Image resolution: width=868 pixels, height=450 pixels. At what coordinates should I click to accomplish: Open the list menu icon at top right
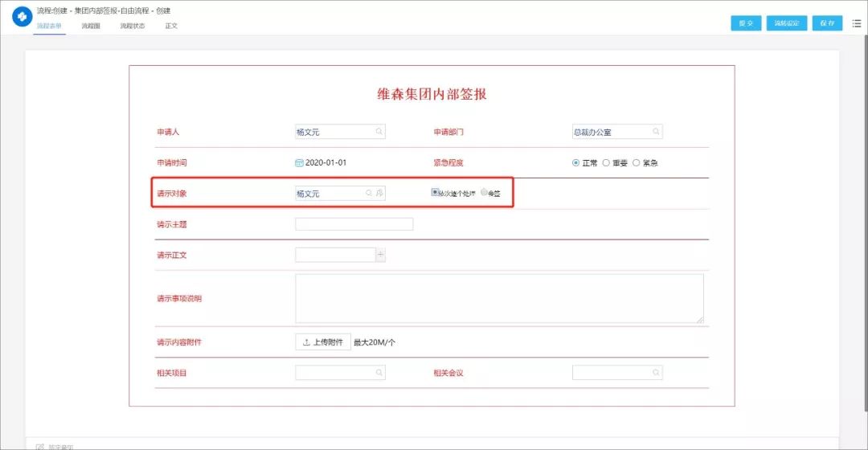(857, 23)
